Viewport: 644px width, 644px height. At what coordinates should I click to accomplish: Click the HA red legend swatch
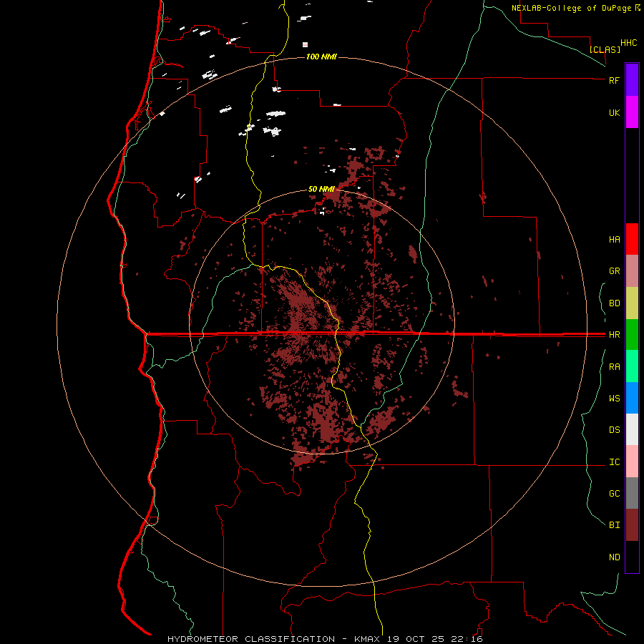pos(632,239)
